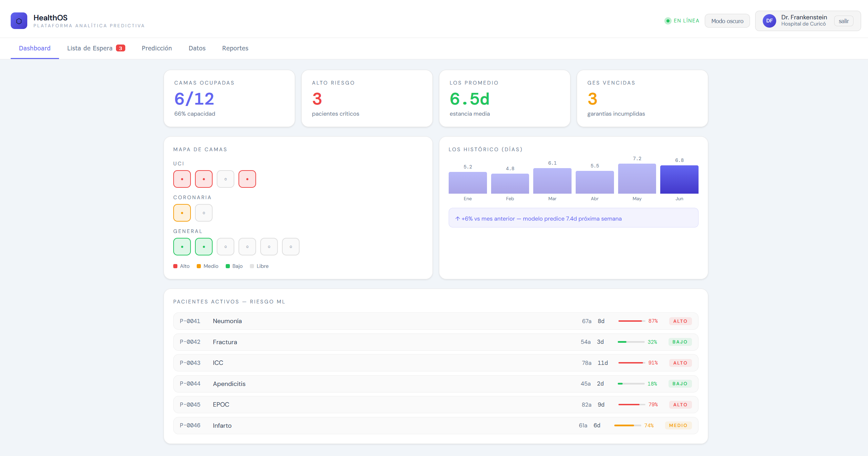Open the Predicción tab
868x456 pixels.
pyautogui.click(x=157, y=48)
